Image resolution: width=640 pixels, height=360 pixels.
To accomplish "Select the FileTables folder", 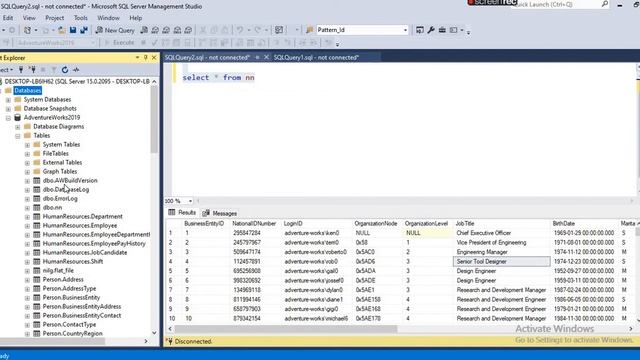I will click(x=56, y=154).
